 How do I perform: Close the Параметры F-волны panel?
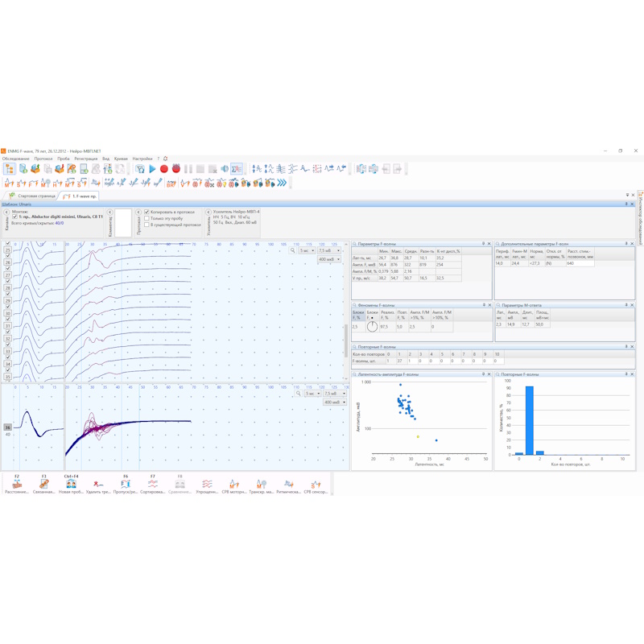[489, 244]
